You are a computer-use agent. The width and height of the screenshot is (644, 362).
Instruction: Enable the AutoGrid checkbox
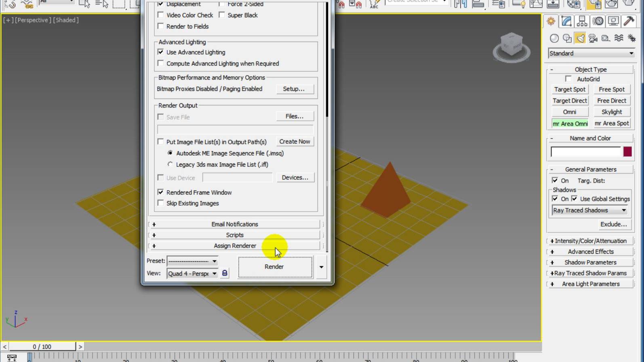[x=569, y=79]
